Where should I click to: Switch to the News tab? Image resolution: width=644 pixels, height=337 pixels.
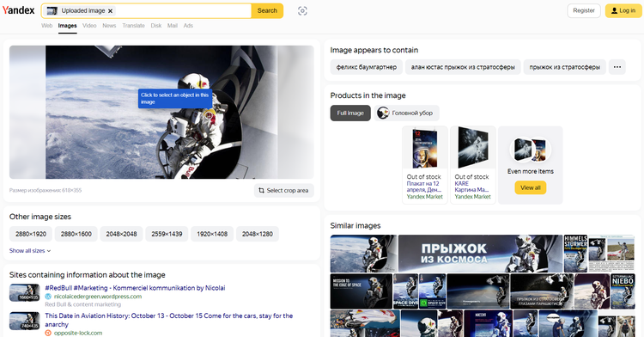pos(109,26)
